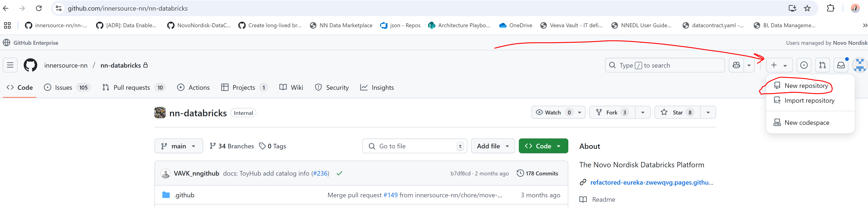Open the GitHub hamburger navigation menu
The width and height of the screenshot is (868, 207).
click(x=10, y=65)
